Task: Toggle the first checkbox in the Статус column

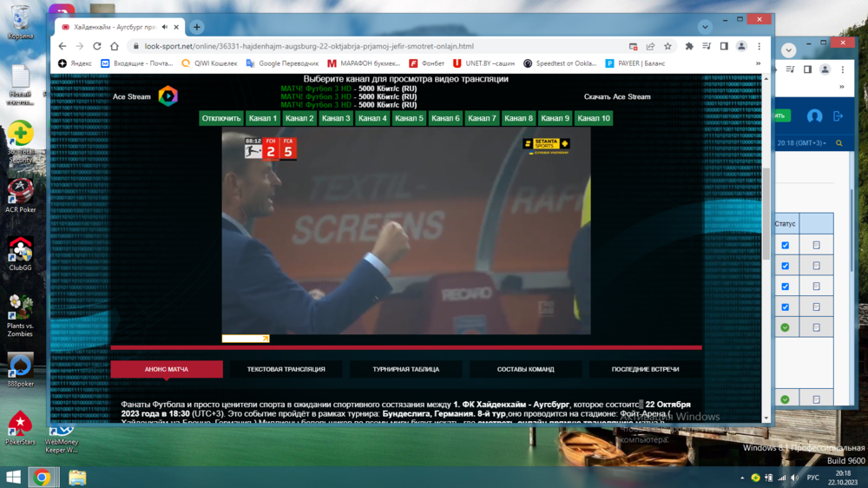Action: point(785,245)
